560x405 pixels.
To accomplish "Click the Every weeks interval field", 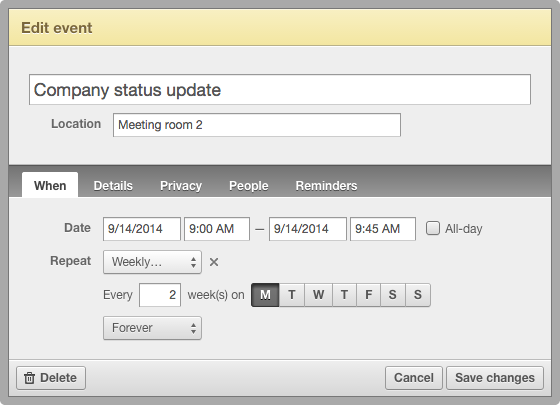I will pyautogui.click(x=160, y=295).
